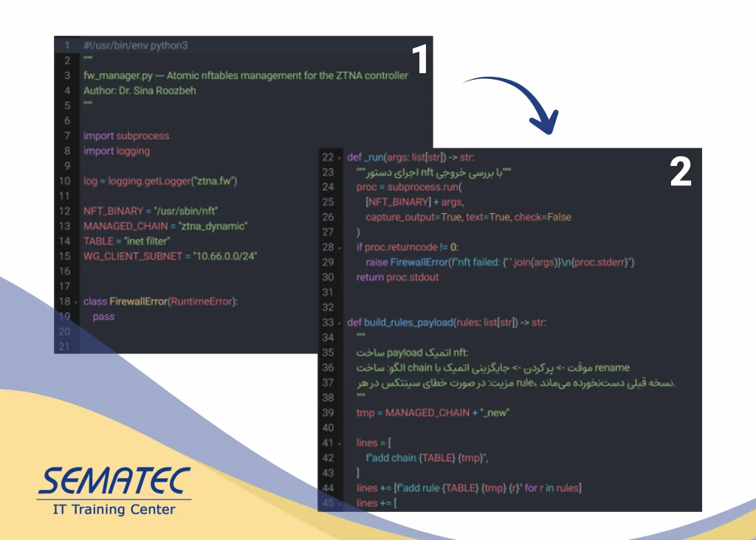The image size is (756, 540).
Task: Click the 'lines += [f"add rule {TABLE}' line
Action: click(x=469, y=488)
